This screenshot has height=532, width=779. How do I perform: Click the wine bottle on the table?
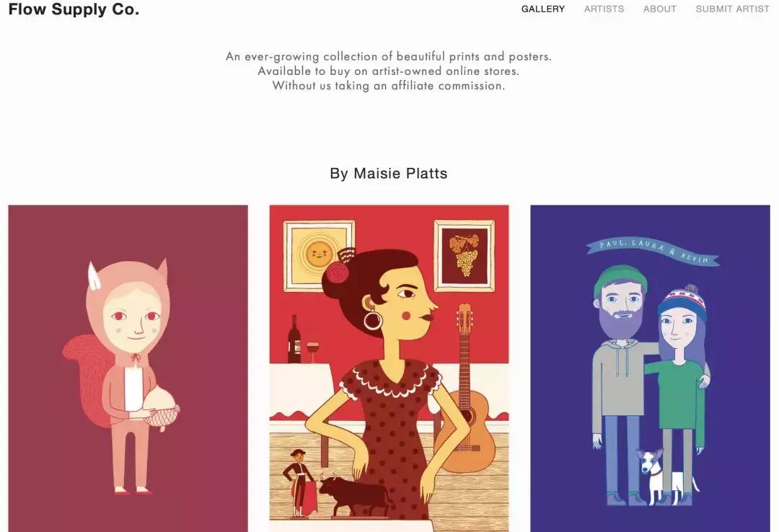294,340
